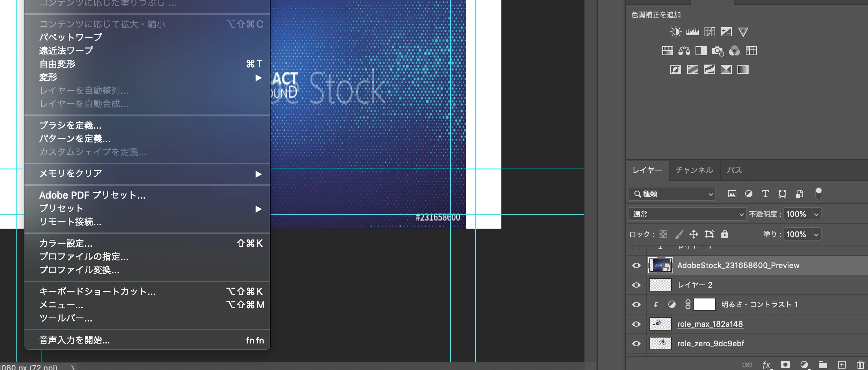Click the link layers icon in the Layers footer
The width and height of the screenshot is (868, 370).
pyautogui.click(x=747, y=365)
